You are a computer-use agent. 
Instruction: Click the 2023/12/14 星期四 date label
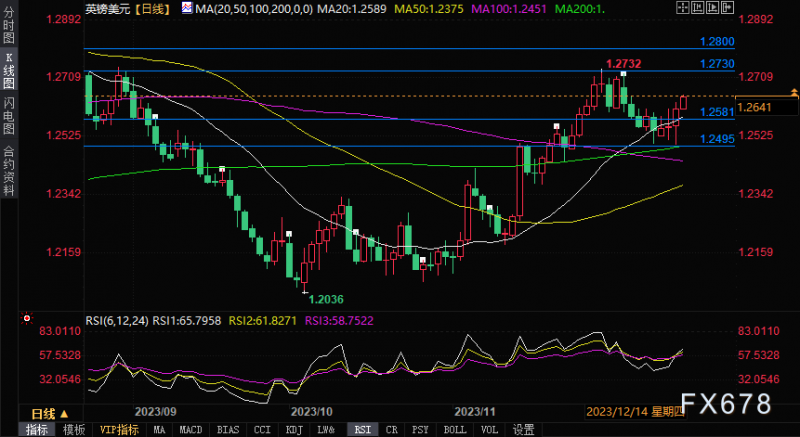coord(635,412)
